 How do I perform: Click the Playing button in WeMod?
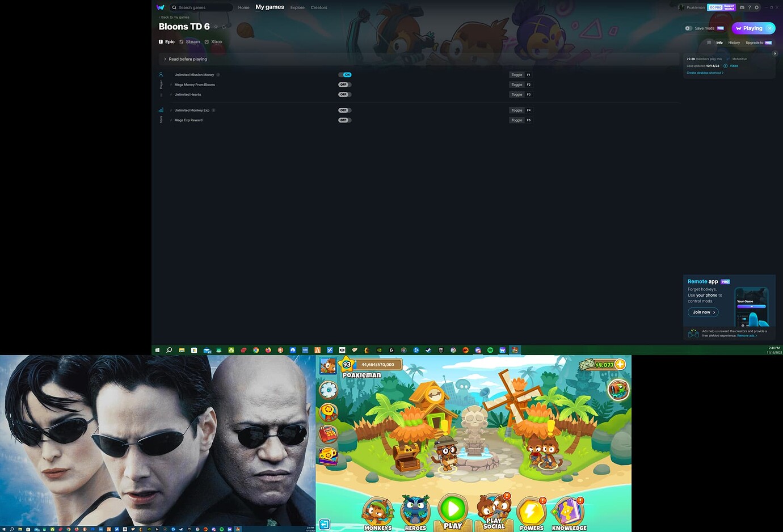pyautogui.click(x=751, y=28)
